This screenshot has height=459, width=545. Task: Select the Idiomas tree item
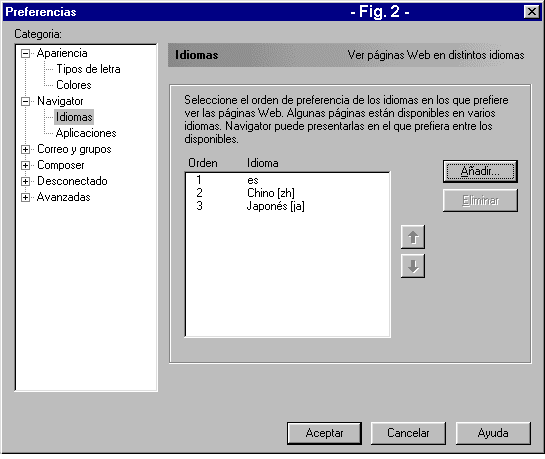click(74, 117)
